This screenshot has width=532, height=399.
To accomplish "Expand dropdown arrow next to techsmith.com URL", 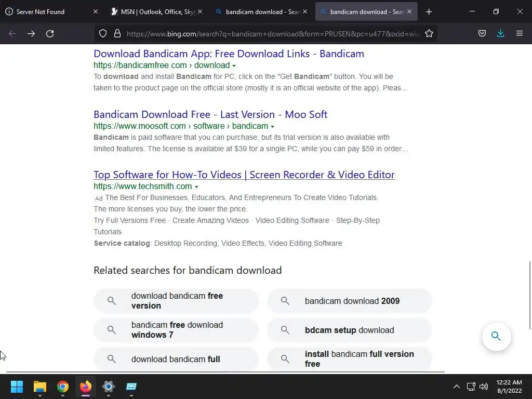I will coord(196,187).
